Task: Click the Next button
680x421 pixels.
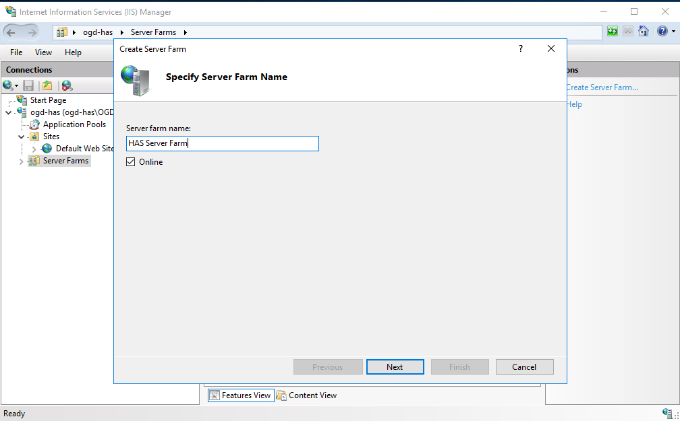Action: click(x=395, y=367)
